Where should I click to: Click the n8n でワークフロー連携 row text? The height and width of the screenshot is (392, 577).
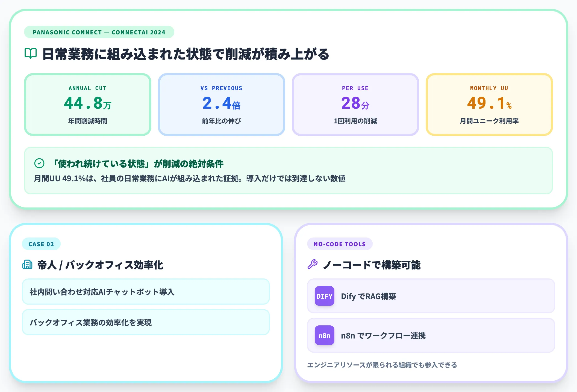383,335
